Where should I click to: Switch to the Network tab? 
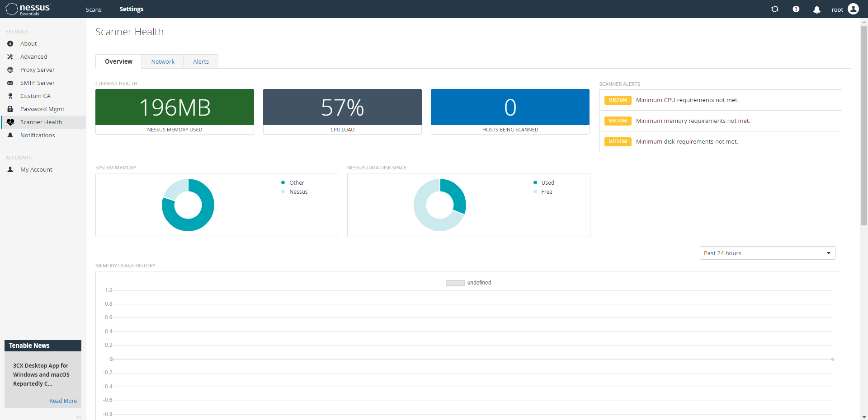coord(163,61)
